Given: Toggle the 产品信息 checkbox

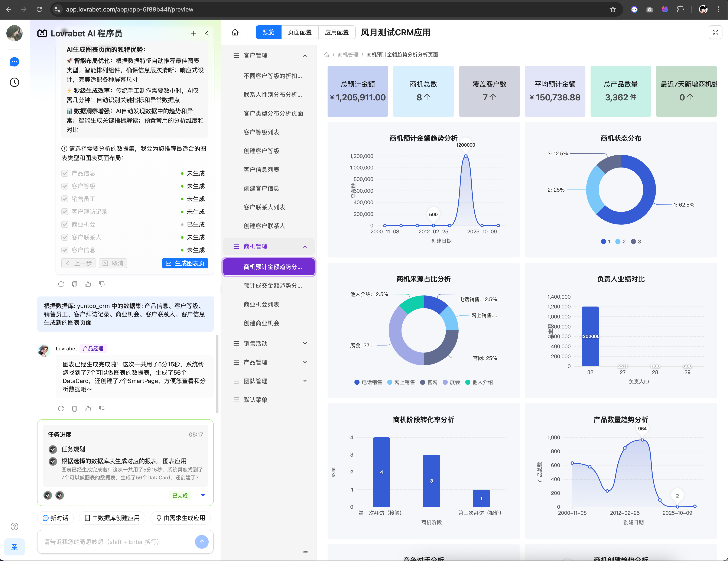Looking at the screenshot, I should point(65,173).
